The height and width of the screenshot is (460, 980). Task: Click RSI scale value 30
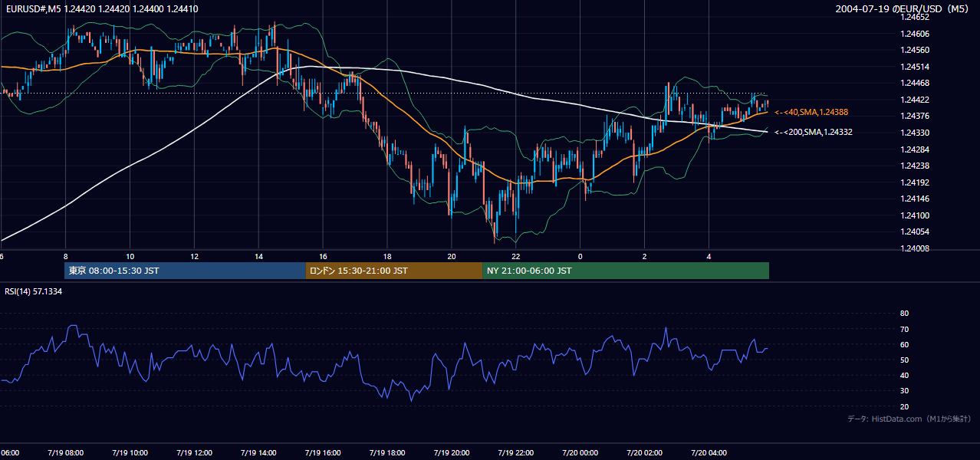click(x=904, y=391)
